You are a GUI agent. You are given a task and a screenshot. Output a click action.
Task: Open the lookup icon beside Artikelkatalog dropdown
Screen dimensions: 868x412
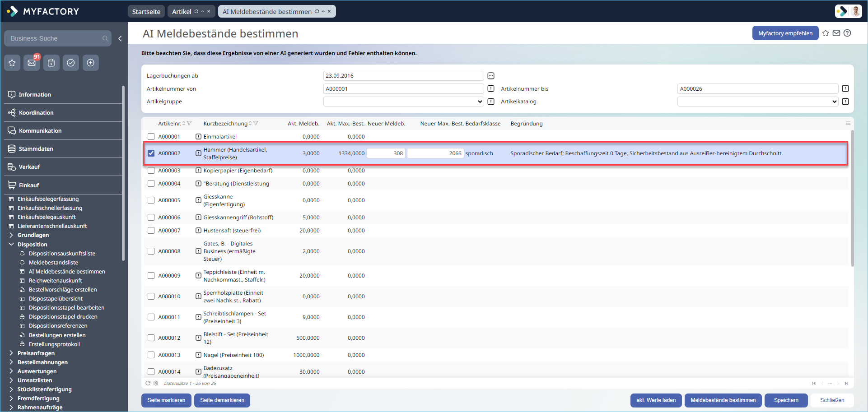(x=845, y=102)
